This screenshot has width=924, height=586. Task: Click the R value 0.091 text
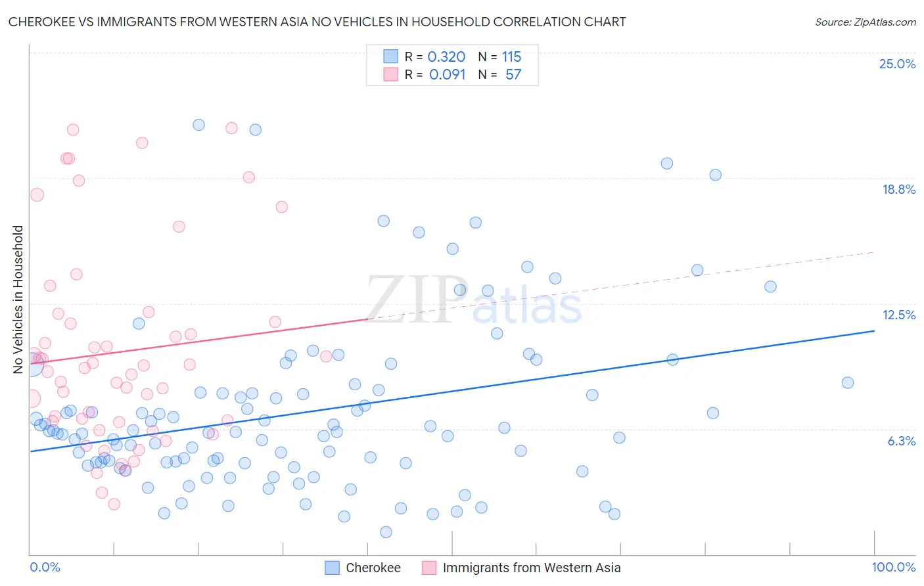tap(447, 74)
